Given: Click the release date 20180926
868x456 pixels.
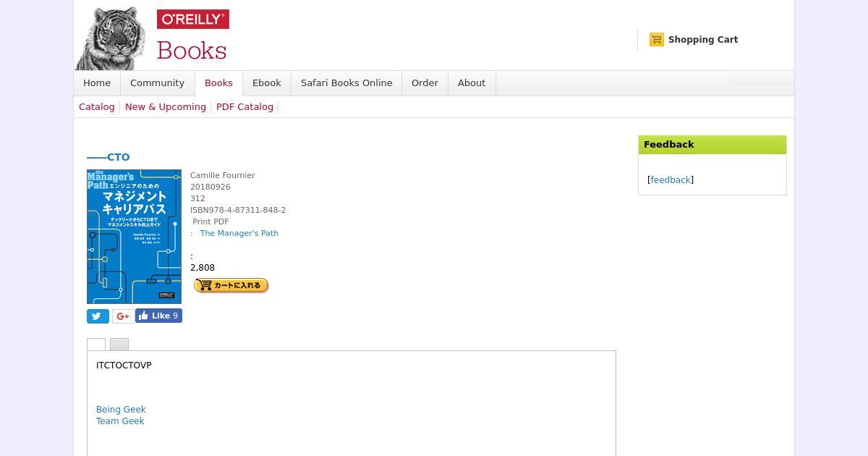Looking at the screenshot, I should [210, 187].
